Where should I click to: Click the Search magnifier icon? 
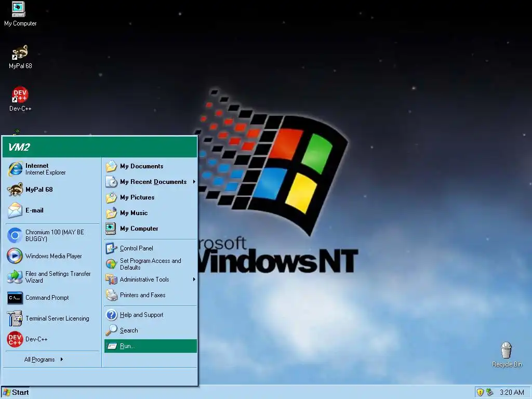pos(111,330)
